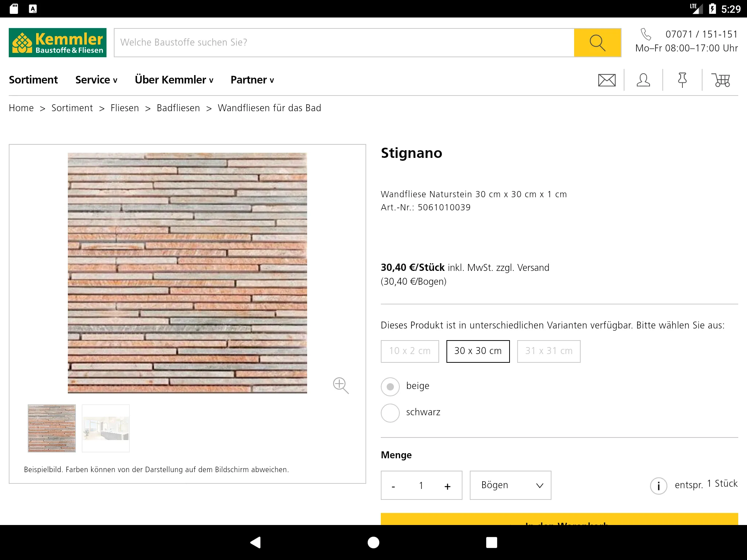The image size is (747, 560).
Task: Toggle the 10 x 2 cm size variant
Action: tap(409, 350)
